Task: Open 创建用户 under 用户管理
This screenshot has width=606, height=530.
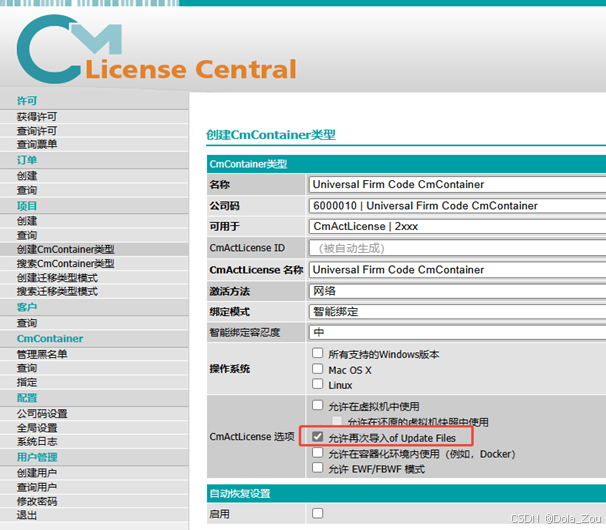Action: (37, 473)
